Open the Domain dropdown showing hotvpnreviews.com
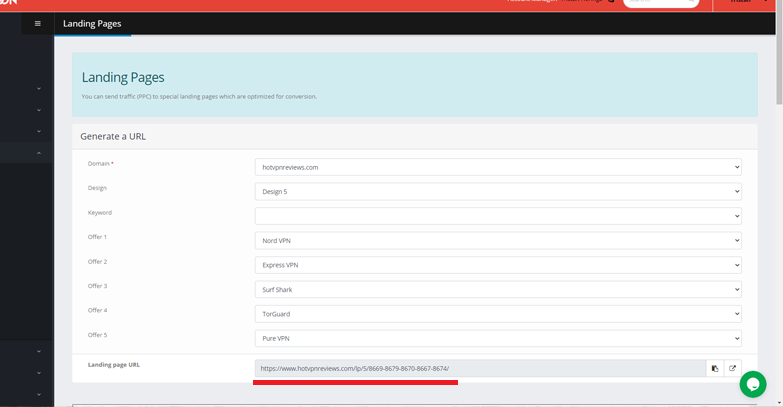Image resolution: width=783 pixels, height=407 pixels. [498, 167]
